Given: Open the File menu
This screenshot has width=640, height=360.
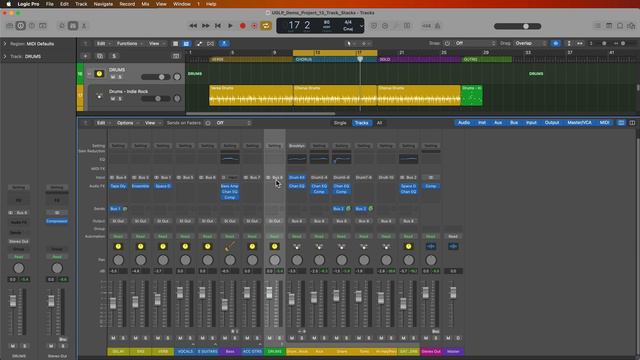Looking at the screenshot, I should [49, 4].
